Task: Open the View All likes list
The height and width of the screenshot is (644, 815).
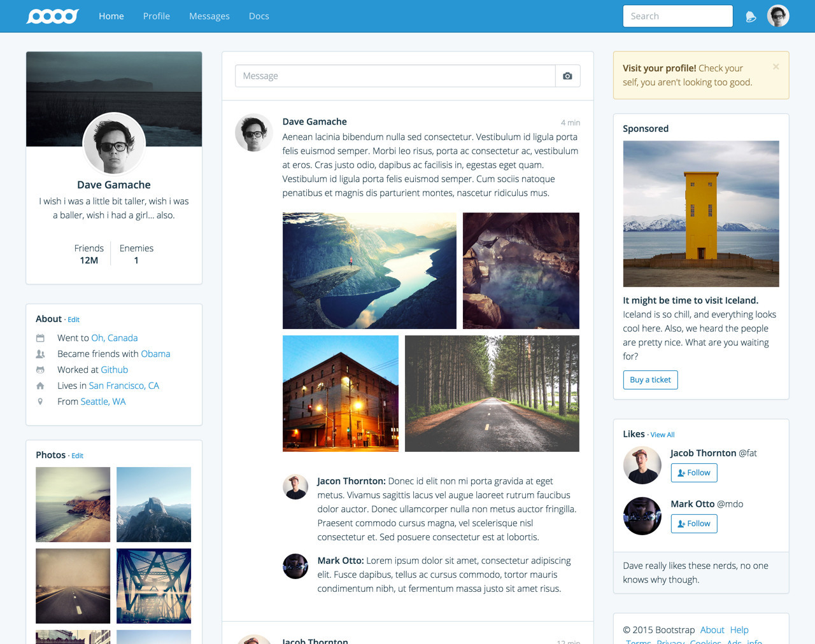Action: coord(662,435)
